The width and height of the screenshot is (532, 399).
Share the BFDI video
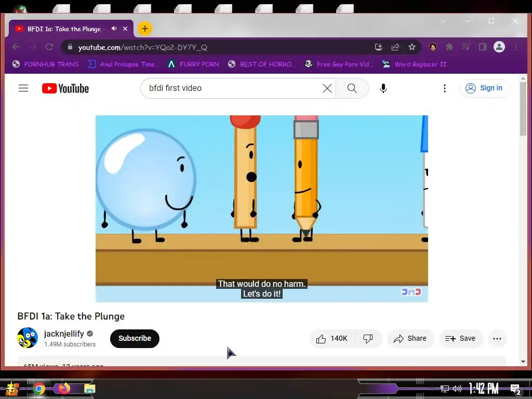pos(410,338)
